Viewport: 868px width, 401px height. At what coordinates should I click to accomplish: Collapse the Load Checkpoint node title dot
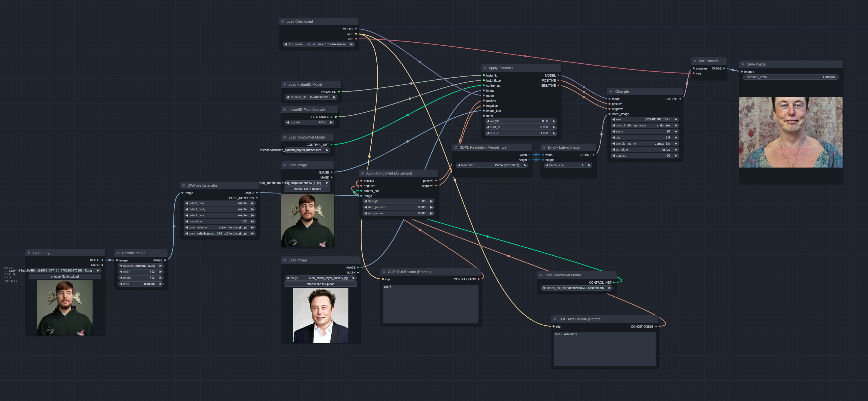tap(283, 21)
